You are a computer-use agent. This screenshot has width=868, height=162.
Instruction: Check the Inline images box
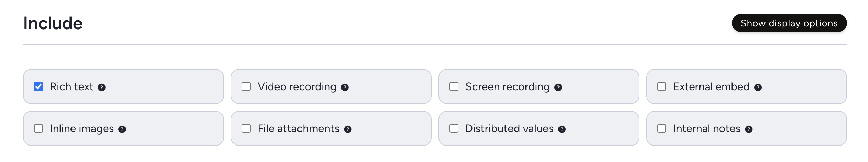[x=39, y=128]
